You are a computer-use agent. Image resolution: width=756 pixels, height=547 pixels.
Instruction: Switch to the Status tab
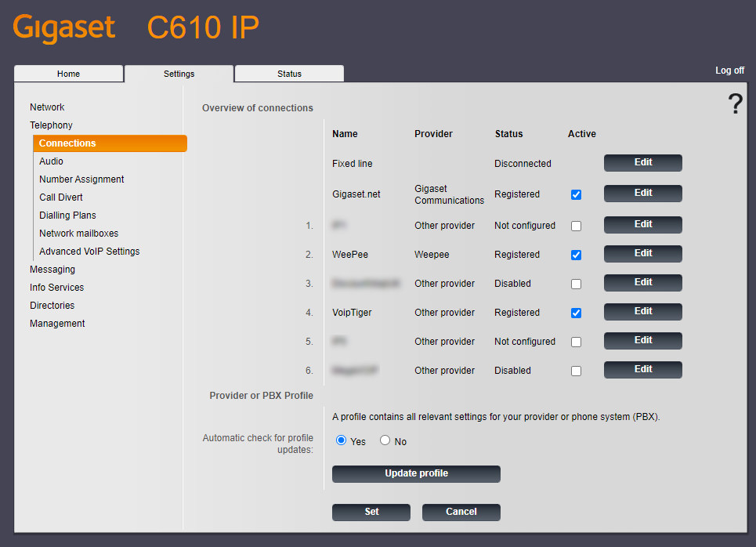point(289,74)
